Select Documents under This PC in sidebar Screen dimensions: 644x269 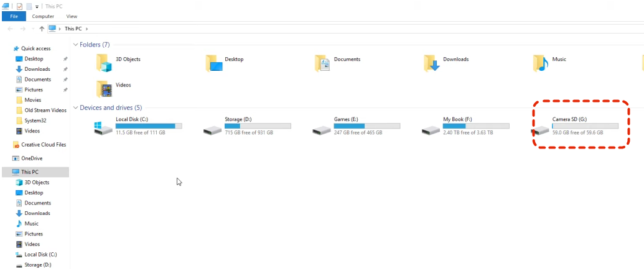[x=38, y=203]
